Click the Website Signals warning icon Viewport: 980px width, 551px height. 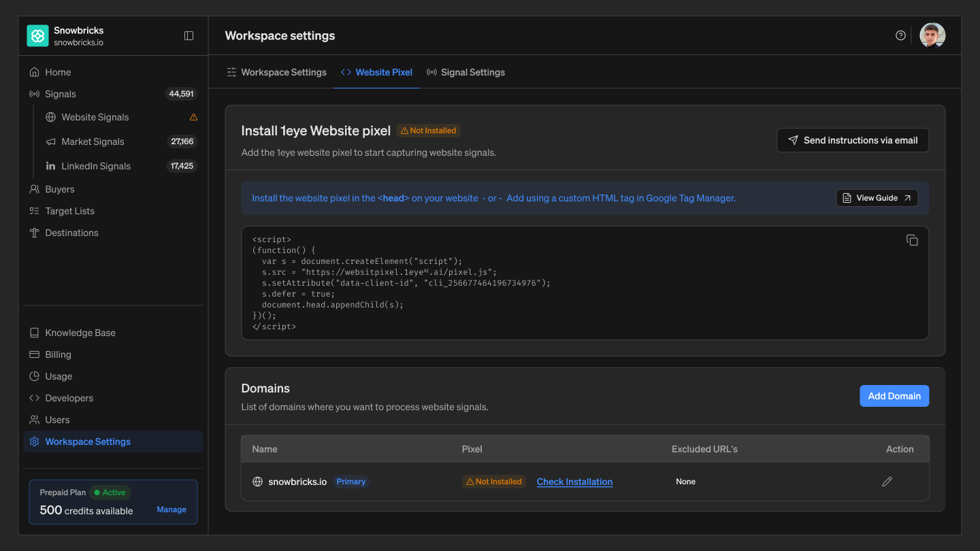click(x=193, y=117)
